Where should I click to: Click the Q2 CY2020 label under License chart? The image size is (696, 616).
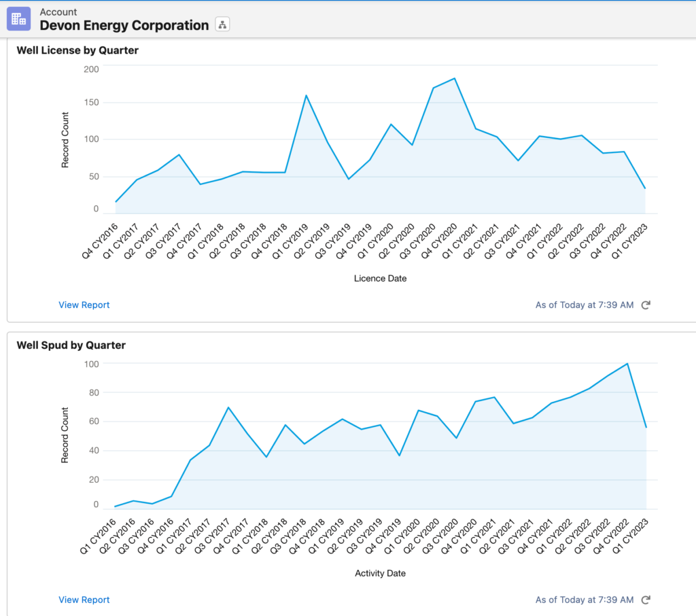coord(397,241)
